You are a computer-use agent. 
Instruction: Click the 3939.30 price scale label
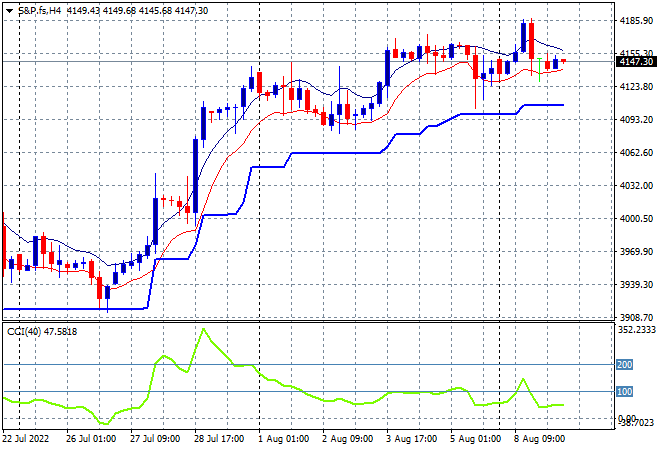click(636, 285)
